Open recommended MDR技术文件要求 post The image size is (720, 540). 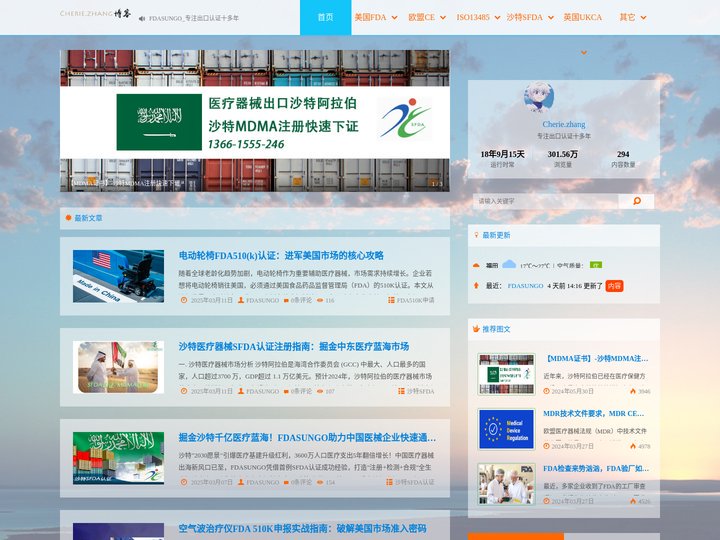click(594, 413)
